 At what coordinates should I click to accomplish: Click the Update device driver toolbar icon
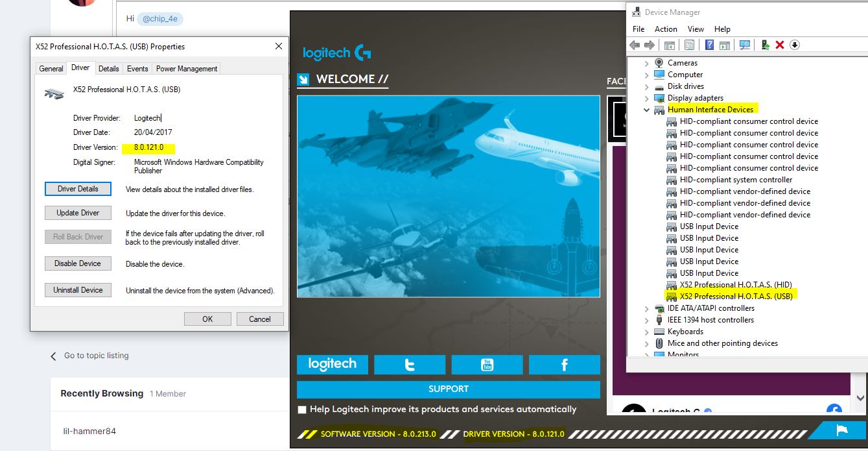(x=765, y=45)
